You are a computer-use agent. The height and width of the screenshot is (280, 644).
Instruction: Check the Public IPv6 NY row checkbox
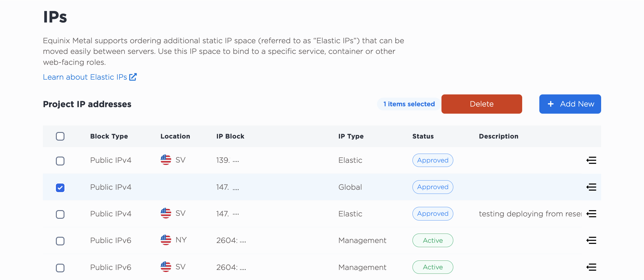[x=60, y=241]
